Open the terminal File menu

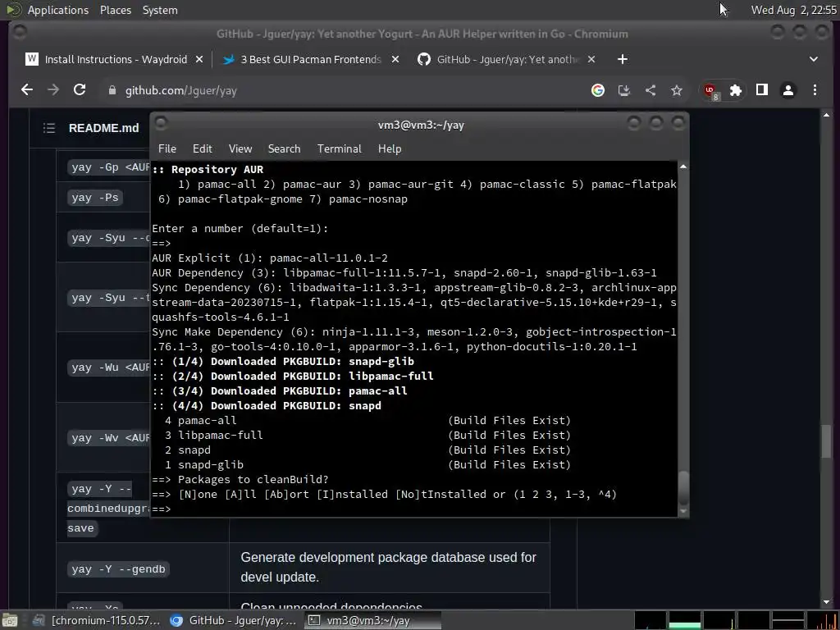167,148
